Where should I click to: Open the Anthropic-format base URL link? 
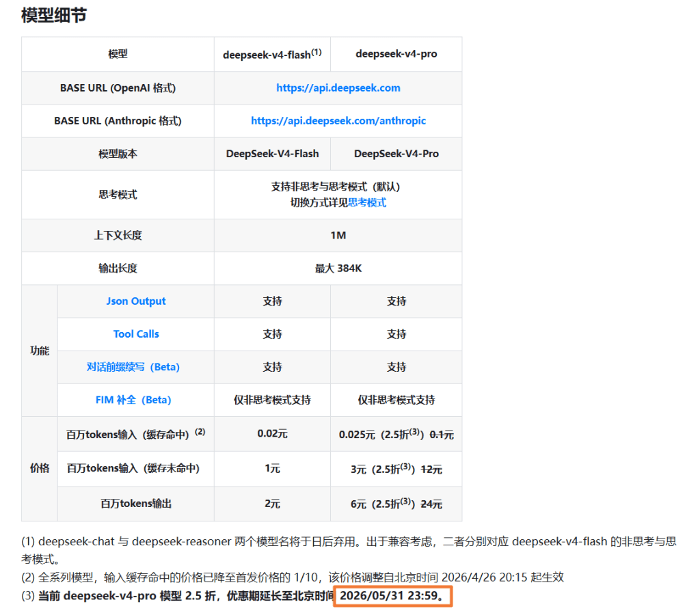[x=338, y=120]
